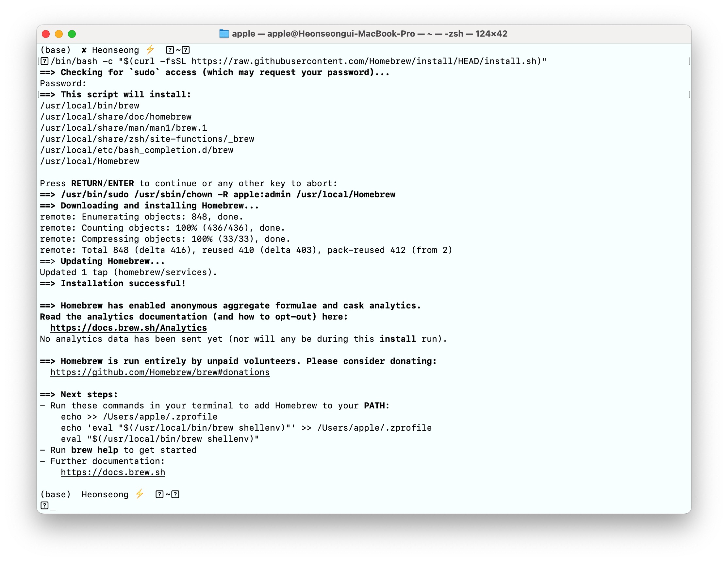Click the x mark before Heonseong
Viewport: 728px width, 562px height.
(84, 50)
